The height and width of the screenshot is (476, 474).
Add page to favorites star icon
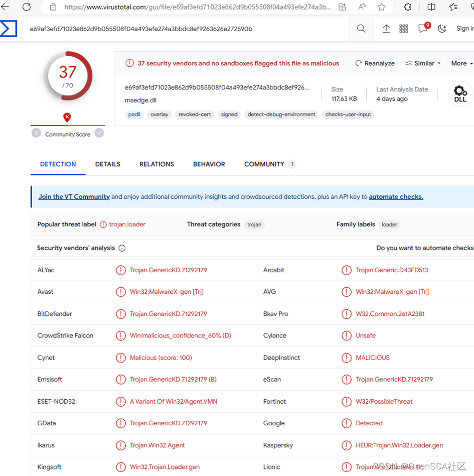382,7
